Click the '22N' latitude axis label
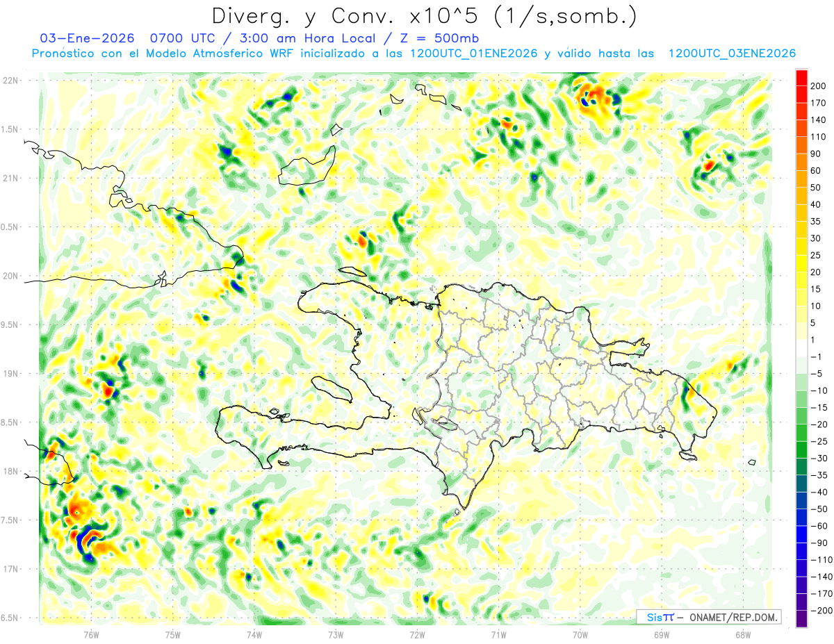 tap(10, 81)
